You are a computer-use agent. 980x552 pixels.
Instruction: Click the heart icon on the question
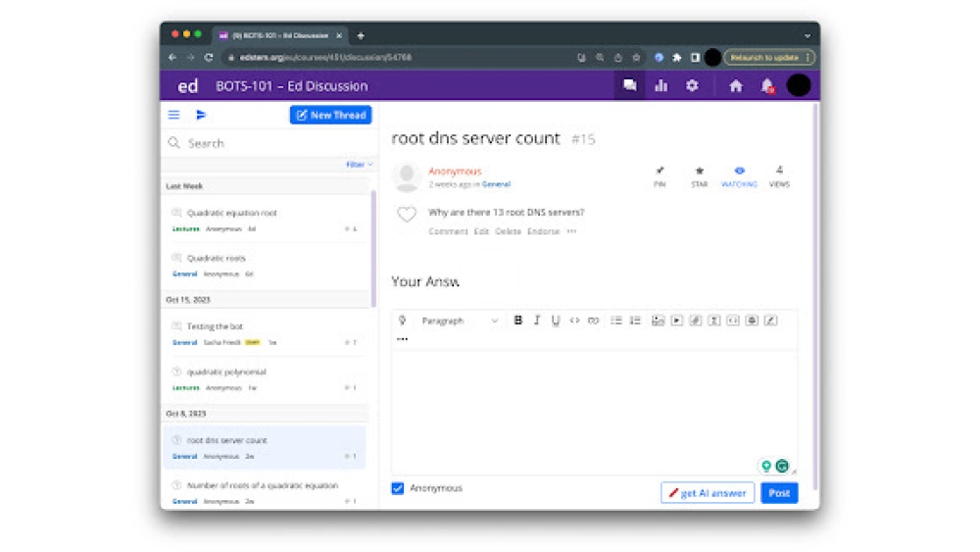(x=407, y=215)
